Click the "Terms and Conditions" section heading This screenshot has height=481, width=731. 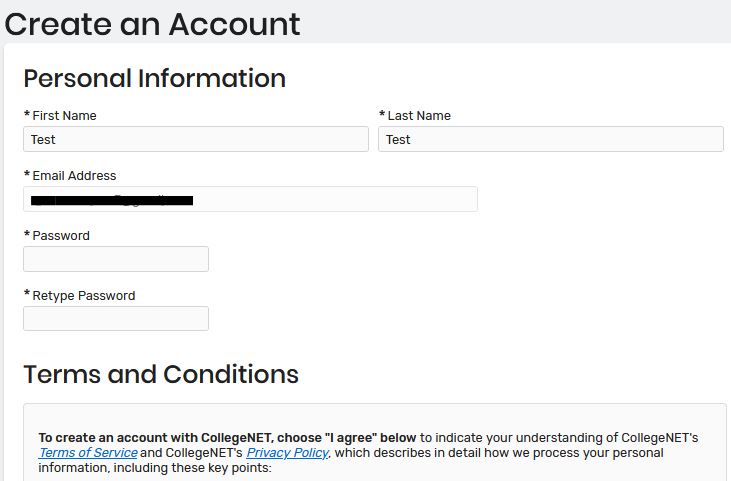pos(161,374)
